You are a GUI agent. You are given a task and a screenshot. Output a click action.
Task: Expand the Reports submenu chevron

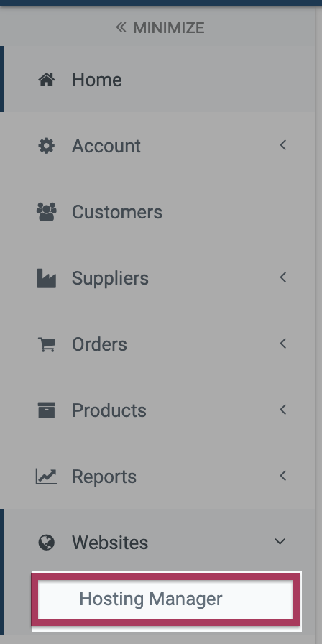pos(282,476)
